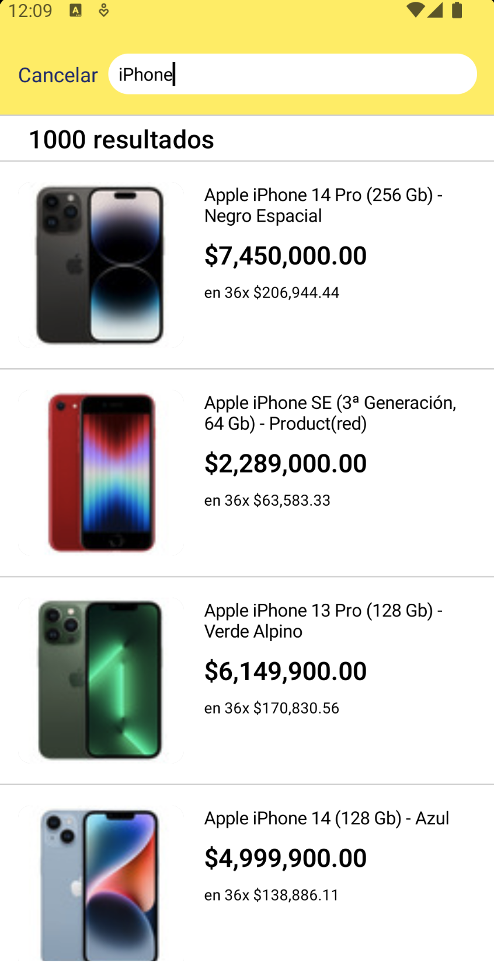This screenshot has width=494, height=980.
Task: Tap the heart-shaped status bar icon
Action: tap(103, 10)
